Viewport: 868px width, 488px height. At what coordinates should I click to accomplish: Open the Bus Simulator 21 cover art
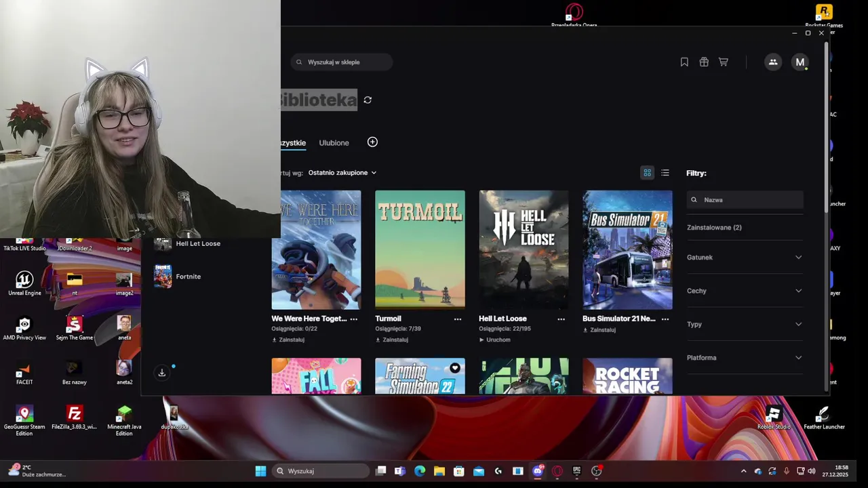pos(627,250)
